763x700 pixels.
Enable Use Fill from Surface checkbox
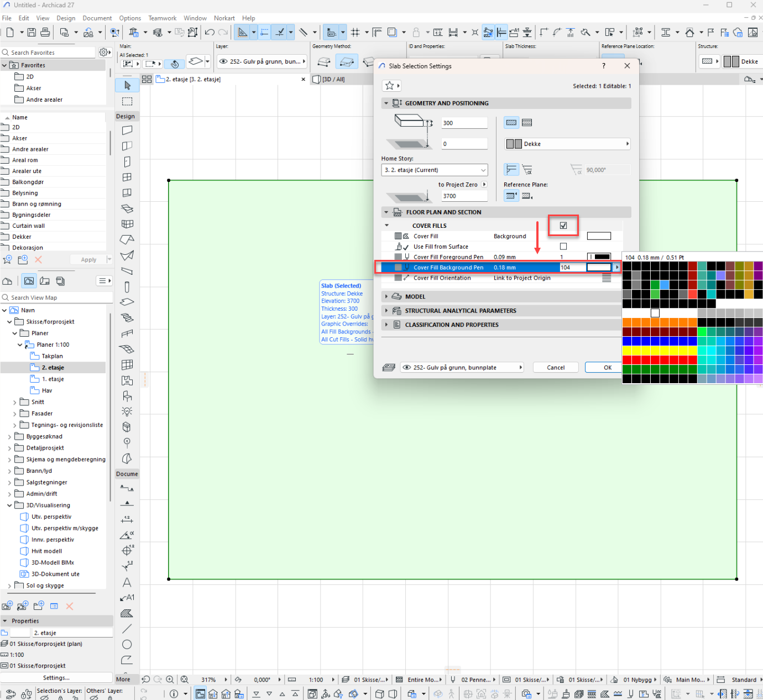[x=563, y=247]
